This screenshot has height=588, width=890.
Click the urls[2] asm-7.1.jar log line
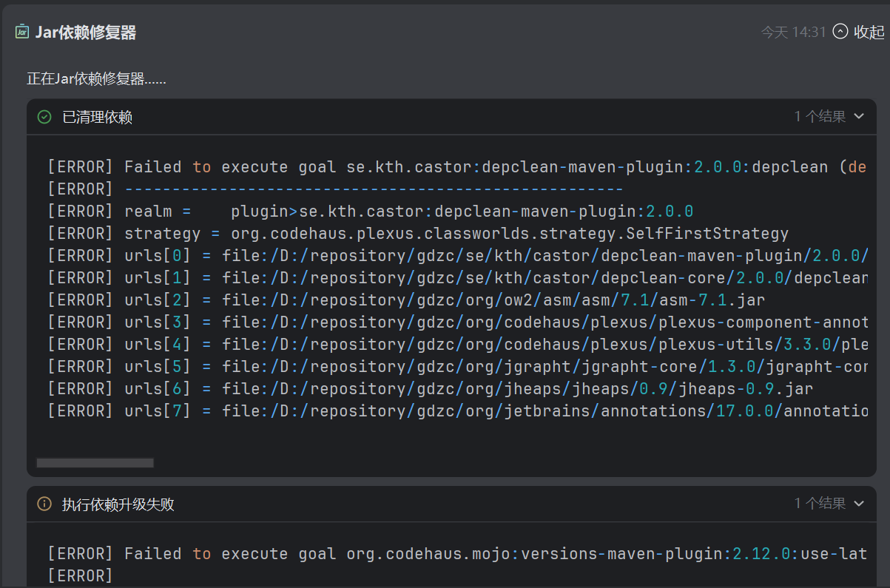tap(405, 300)
